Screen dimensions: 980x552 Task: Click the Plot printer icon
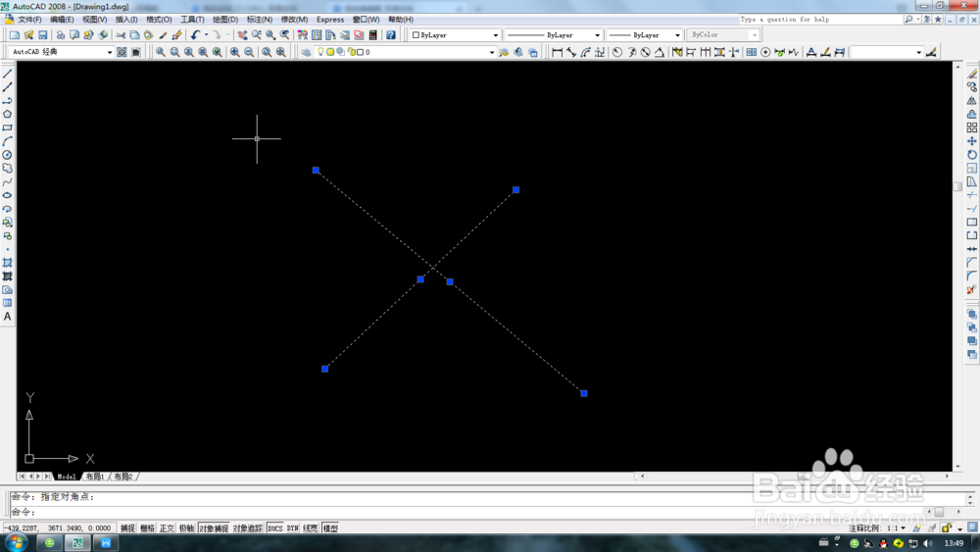pyautogui.click(x=61, y=35)
